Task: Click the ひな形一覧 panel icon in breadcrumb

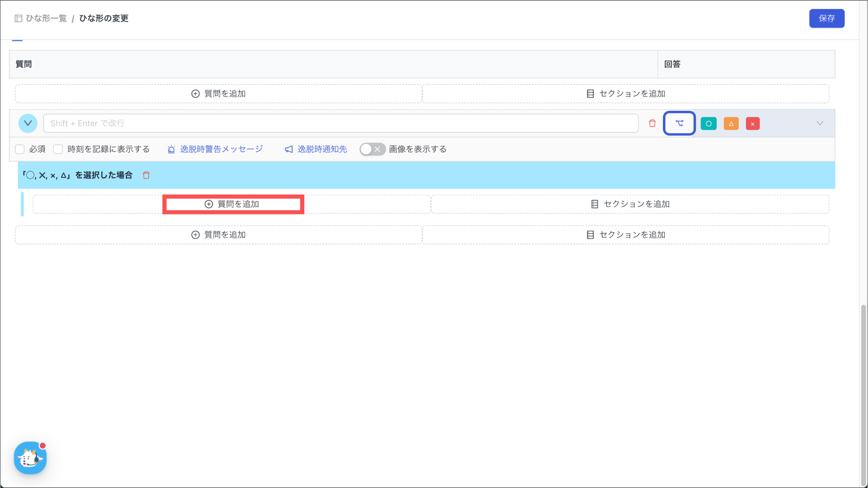Action: coord(18,18)
